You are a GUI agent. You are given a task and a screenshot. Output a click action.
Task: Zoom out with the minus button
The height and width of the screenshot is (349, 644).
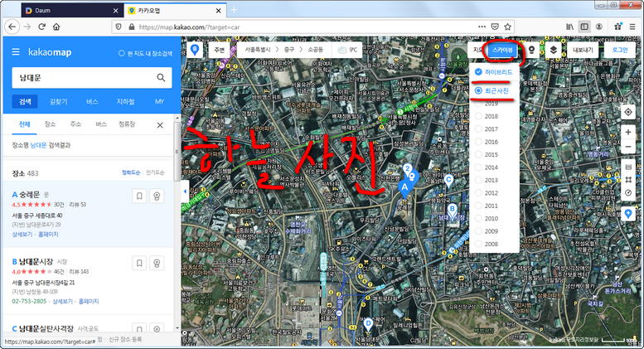pos(628,147)
